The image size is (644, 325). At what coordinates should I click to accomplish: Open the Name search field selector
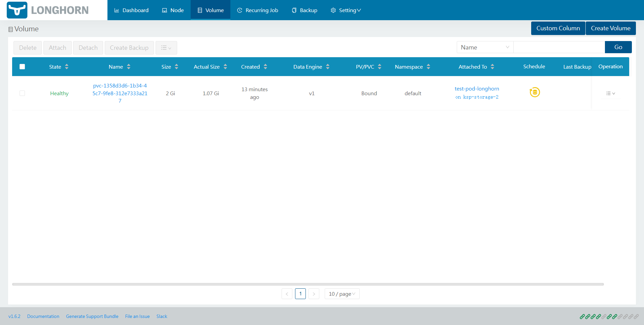(485, 47)
